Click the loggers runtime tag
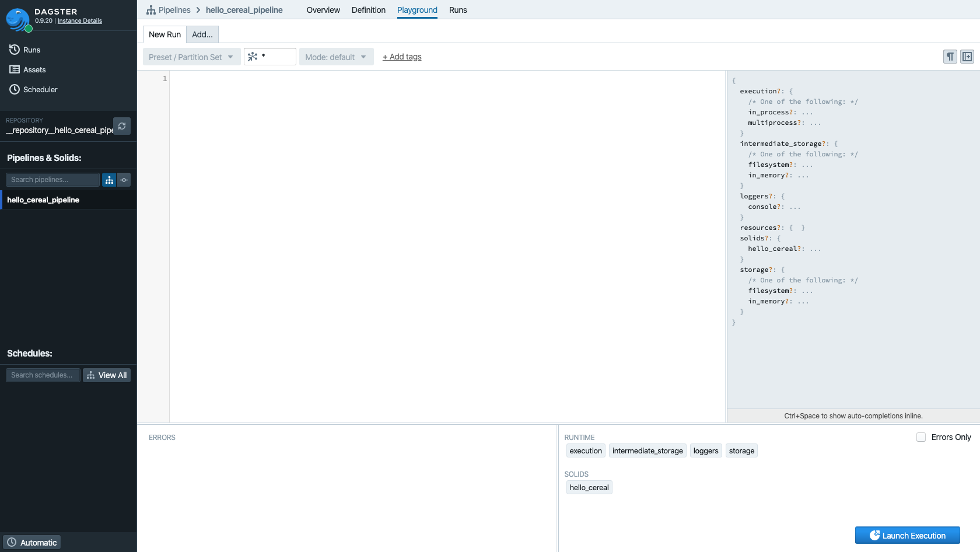The image size is (980, 552). click(706, 450)
